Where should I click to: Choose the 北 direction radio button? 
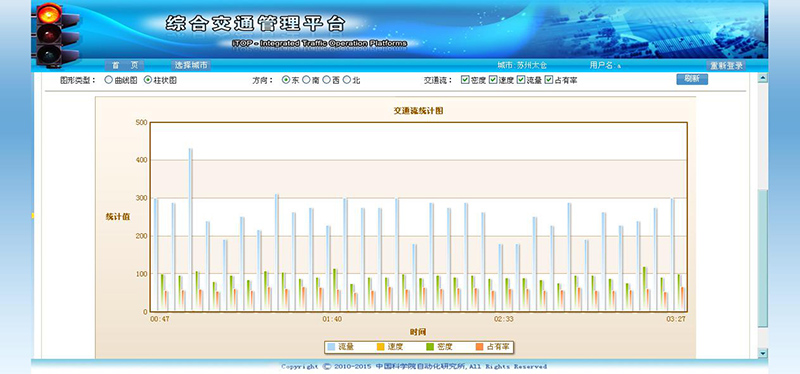347,80
